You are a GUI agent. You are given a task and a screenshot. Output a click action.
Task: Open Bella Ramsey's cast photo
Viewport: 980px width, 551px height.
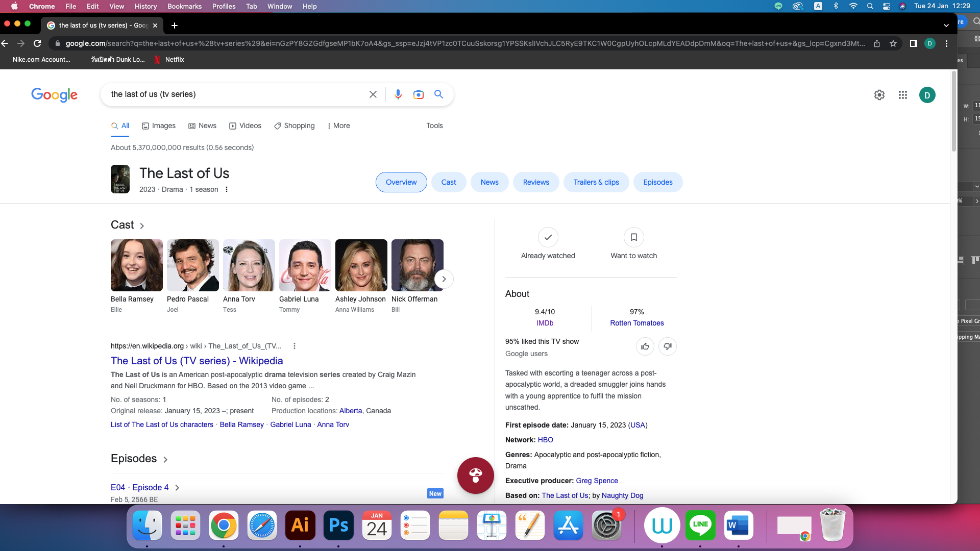(x=137, y=265)
